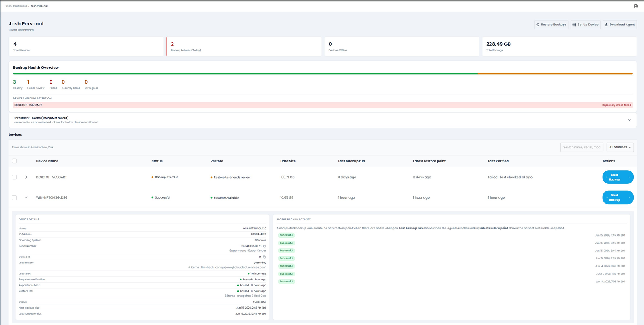Sort by Latest restore point column header
Viewport: 644px width, 325px height.
[x=429, y=161]
